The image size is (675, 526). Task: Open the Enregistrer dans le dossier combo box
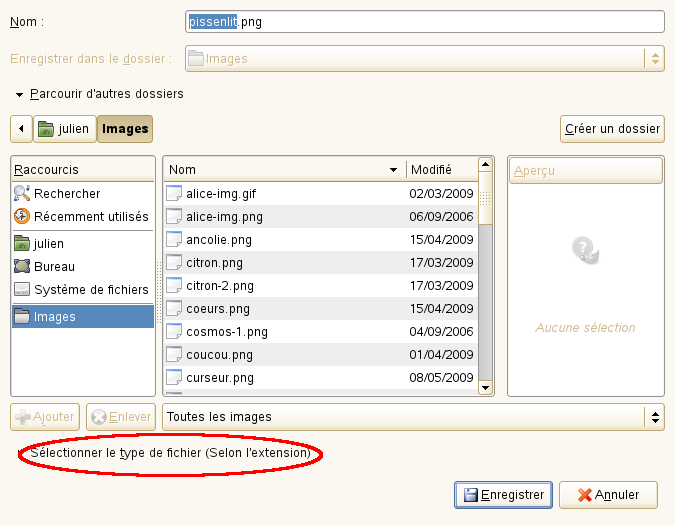point(425,59)
